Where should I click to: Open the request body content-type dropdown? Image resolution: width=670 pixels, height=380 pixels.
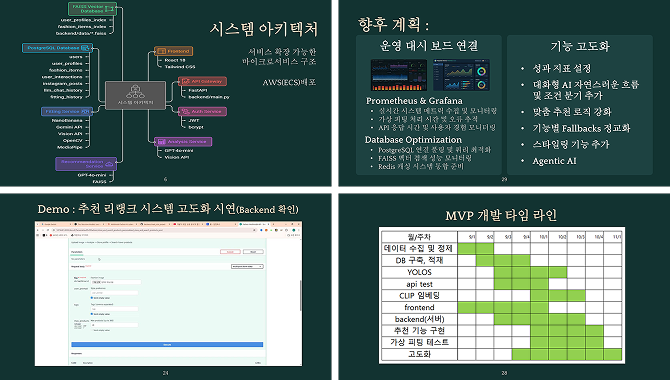click(247, 266)
